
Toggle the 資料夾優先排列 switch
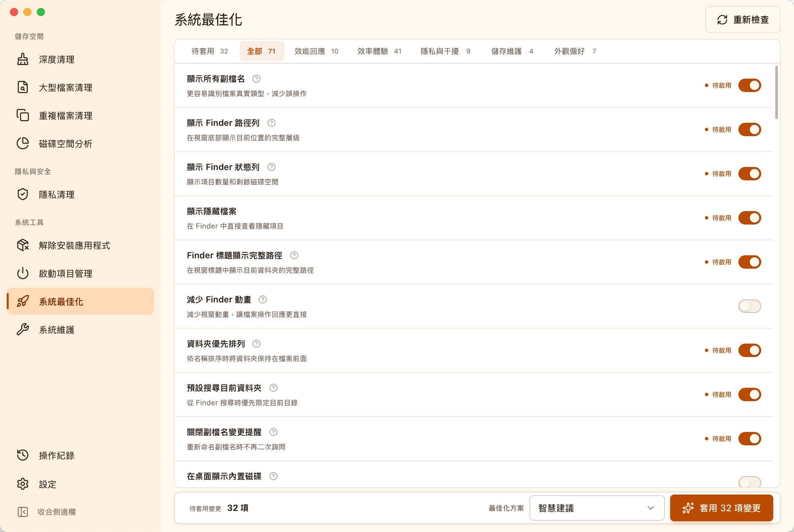[x=749, y=350]
